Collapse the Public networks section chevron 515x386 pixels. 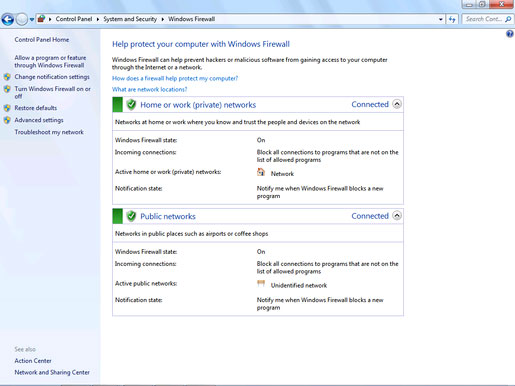coord(397,216)
